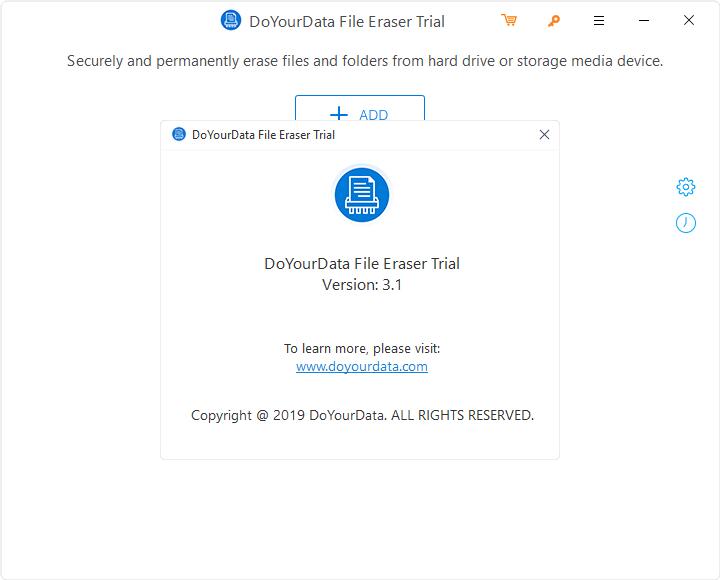This screenshot has height=580, width=720.
Task: Close the main DoYourData File Eraser window
Action: pyautogui.click(x=689, y=20)
